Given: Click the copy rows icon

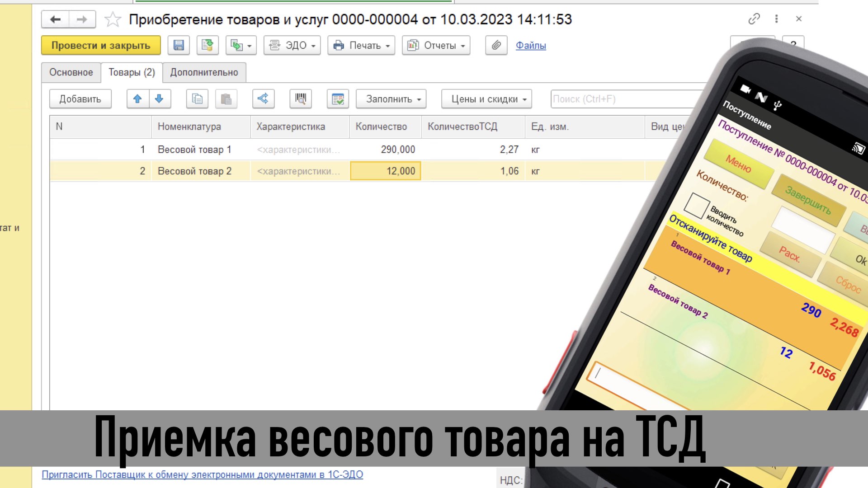Looking at the screenshot, I should click(197, 99).
